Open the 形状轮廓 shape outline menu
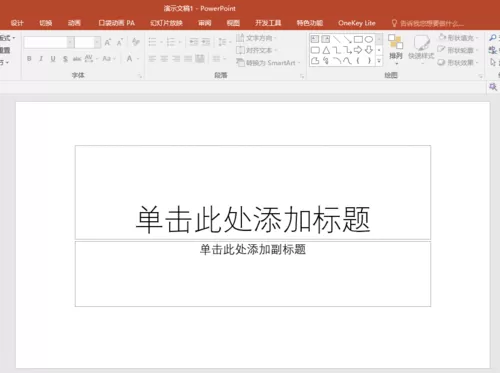The height and width of the screenshot is (373, 500). pos(458,50)
